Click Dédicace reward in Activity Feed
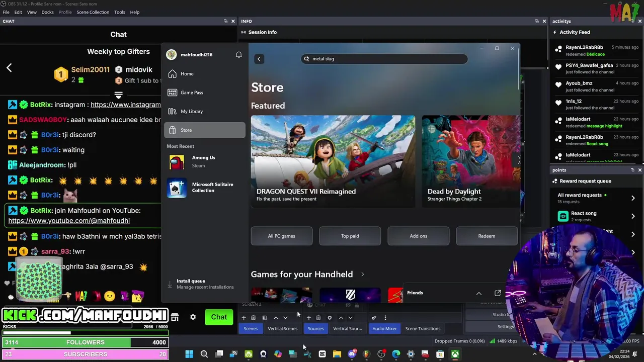 click(595, 54)
